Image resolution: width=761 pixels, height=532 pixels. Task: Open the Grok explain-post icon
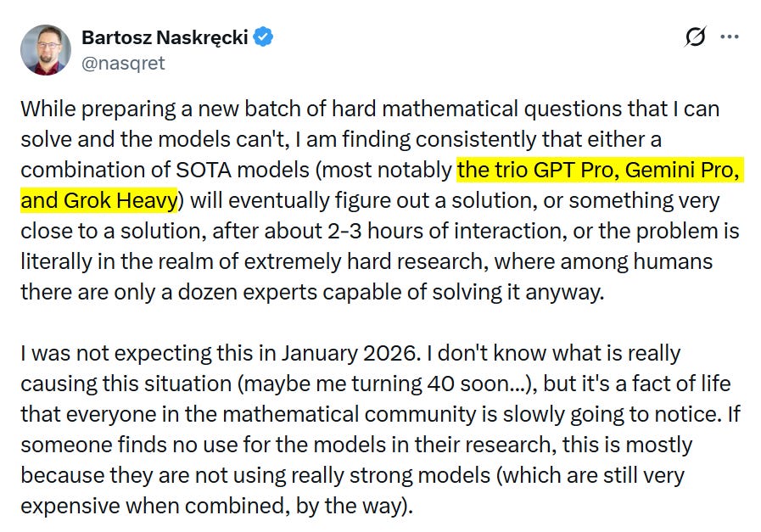click(695, 36)
